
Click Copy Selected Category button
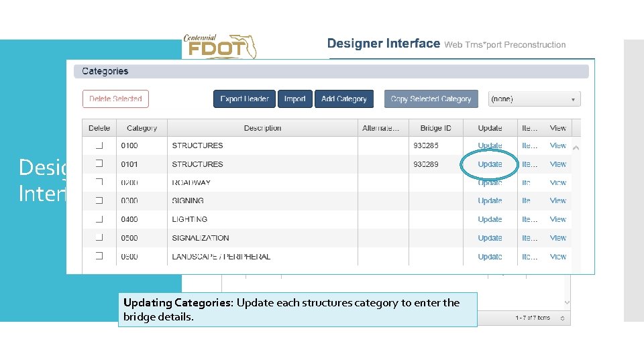431,99
